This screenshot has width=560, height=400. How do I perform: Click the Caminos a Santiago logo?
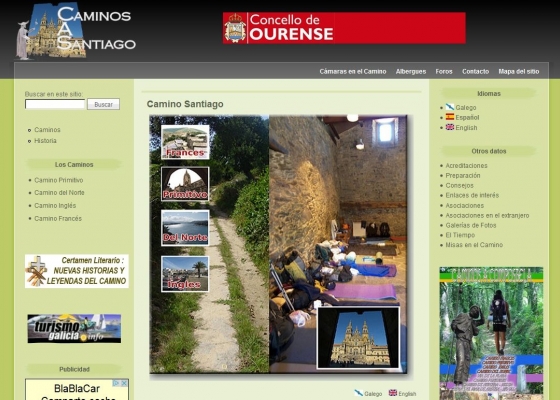pyautogui.click(x=76, y=31)
